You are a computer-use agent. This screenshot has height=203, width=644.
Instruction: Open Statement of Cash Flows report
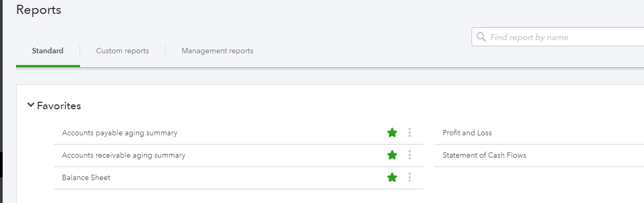[484, 155]
